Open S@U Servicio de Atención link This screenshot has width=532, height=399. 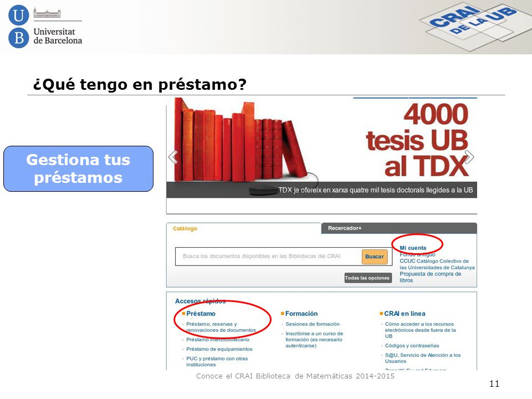(x=423, y=359)
